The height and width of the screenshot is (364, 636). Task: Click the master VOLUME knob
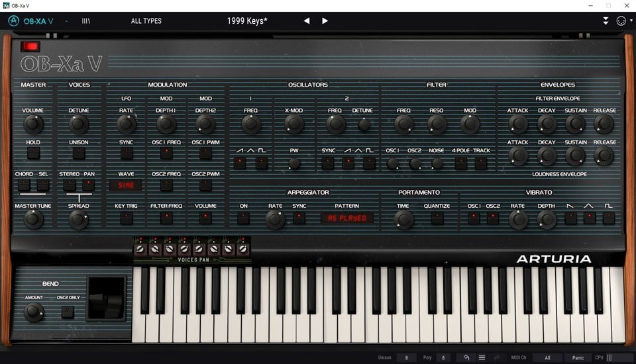point(33,124)
